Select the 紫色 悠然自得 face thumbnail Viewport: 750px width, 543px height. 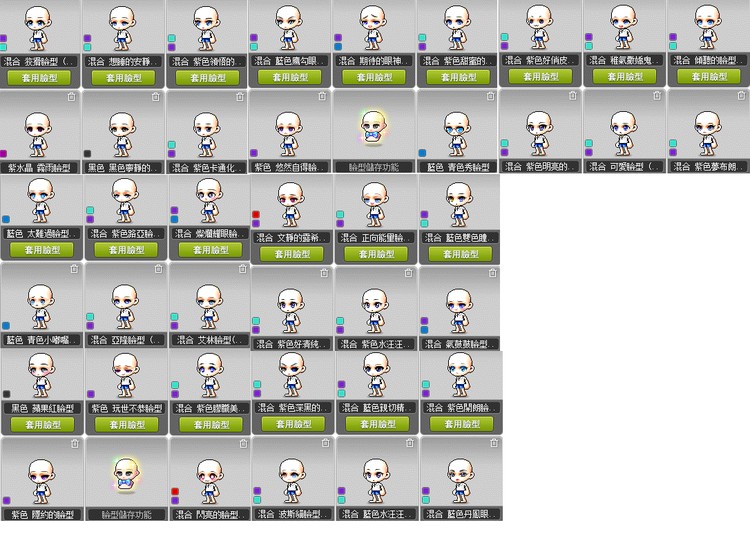(291, 129)
